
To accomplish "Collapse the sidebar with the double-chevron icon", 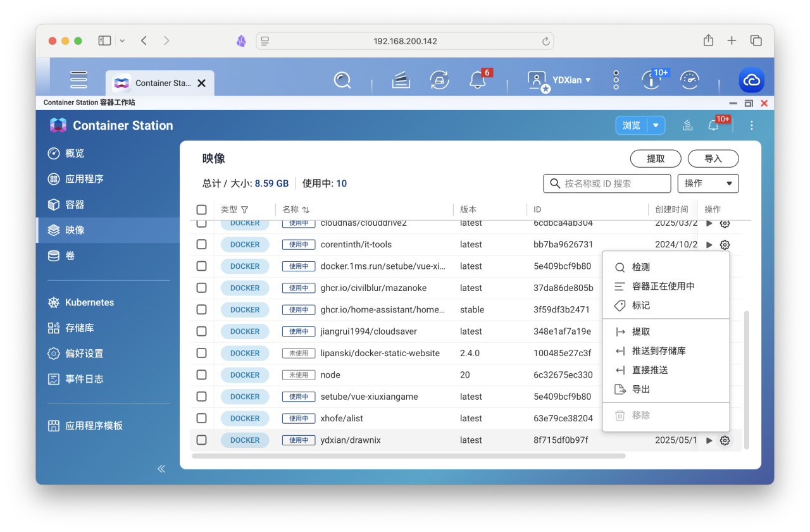I will pyautogui.click(x=161, y=469).
